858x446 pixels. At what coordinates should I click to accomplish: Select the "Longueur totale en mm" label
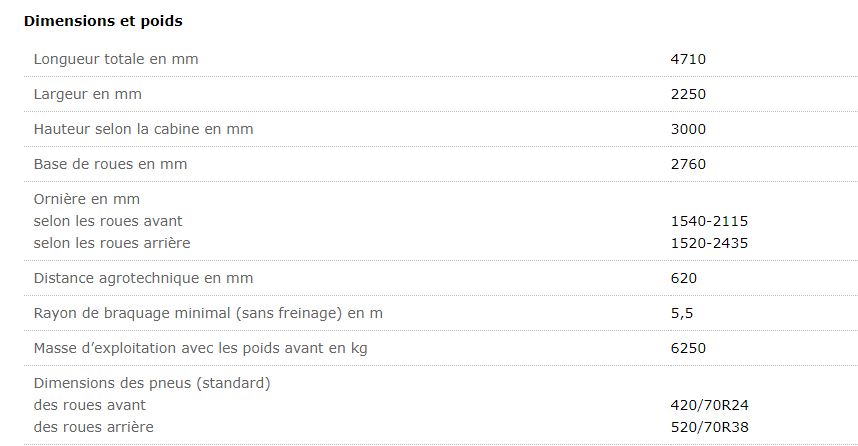coord(116,59)
